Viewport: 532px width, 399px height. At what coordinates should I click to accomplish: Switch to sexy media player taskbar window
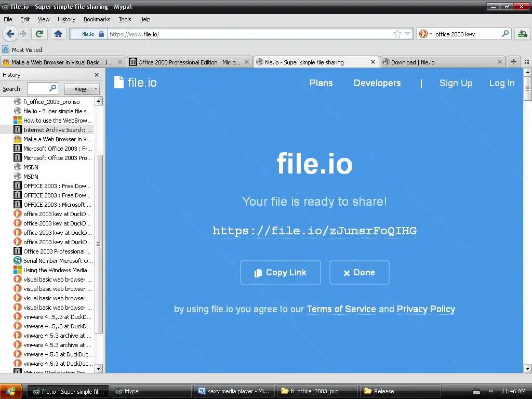(x=235, y=391)
